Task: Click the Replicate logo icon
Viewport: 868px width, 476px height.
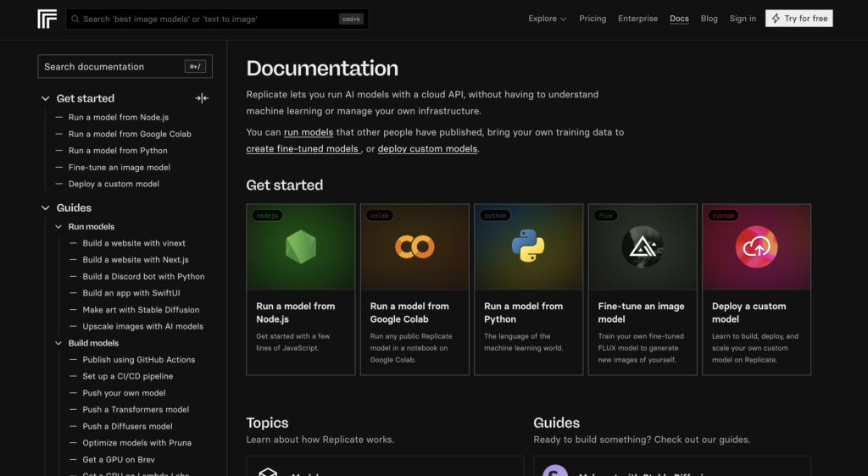Action: pyautogui.click(x=47, y=19)
